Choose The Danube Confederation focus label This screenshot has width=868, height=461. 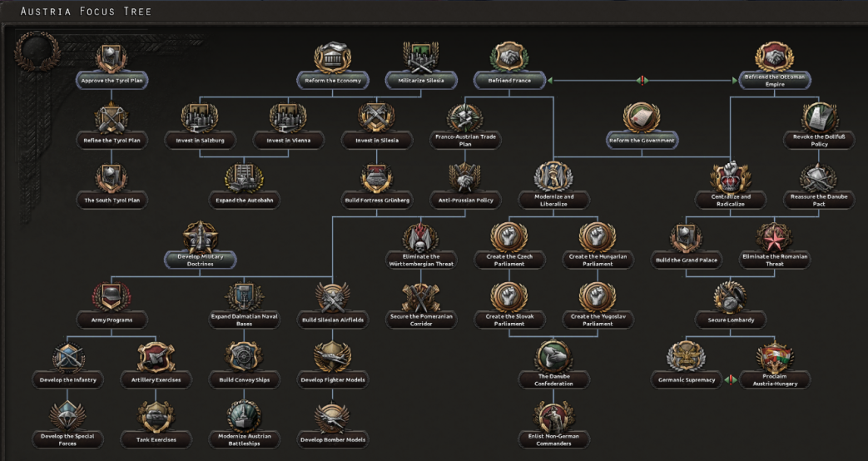click(554, 380)
